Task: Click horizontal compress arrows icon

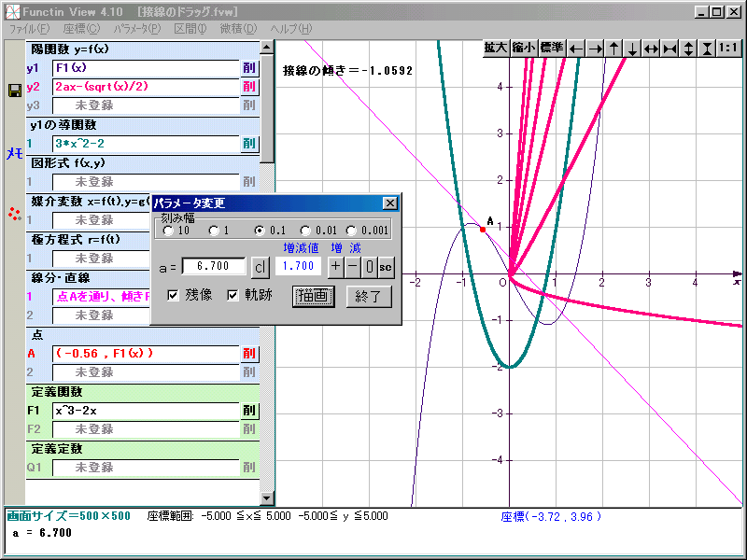Action: tap(669, 49)
